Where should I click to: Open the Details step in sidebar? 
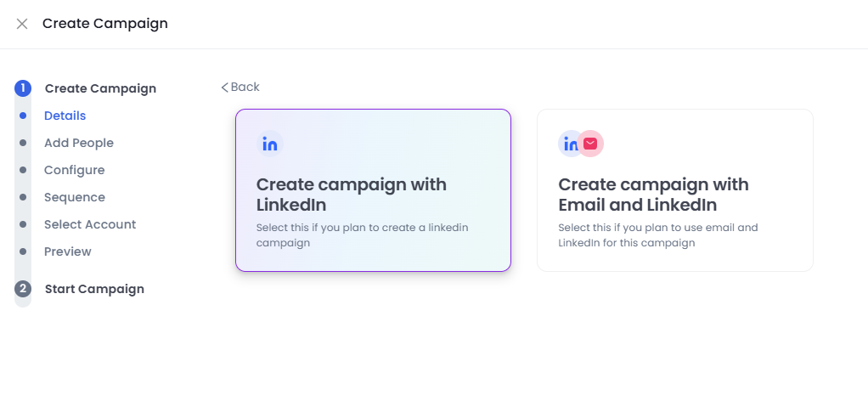pos(65,116)
